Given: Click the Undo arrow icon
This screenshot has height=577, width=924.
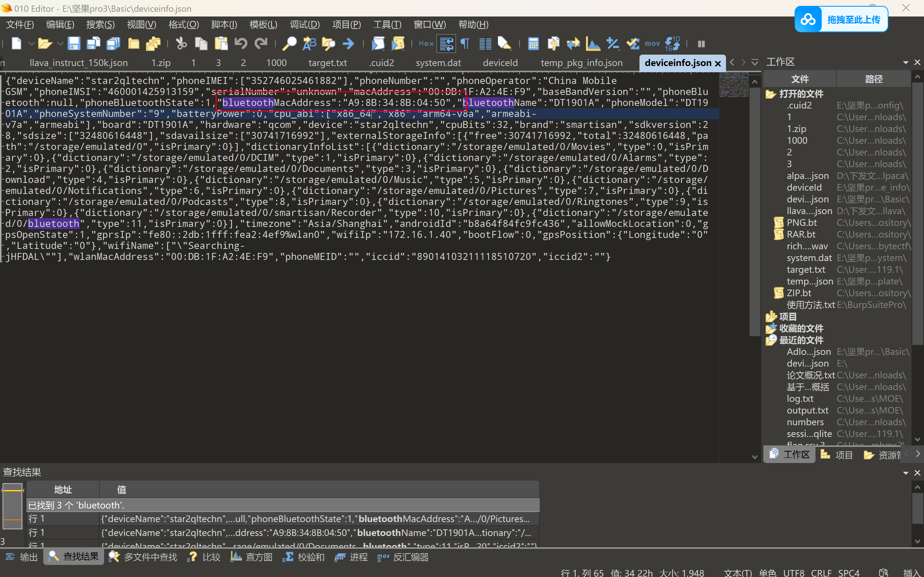Looking at the screenshot, I should coord(241,44).
